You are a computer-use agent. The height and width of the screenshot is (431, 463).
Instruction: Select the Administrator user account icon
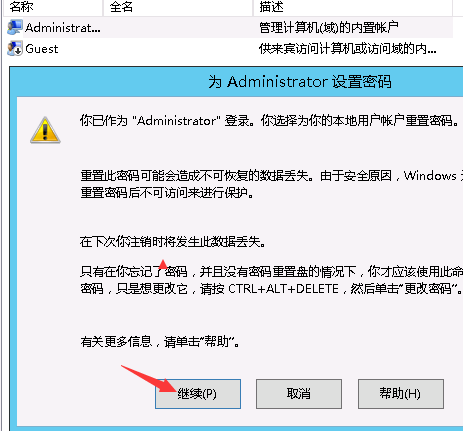pos(15,27)
